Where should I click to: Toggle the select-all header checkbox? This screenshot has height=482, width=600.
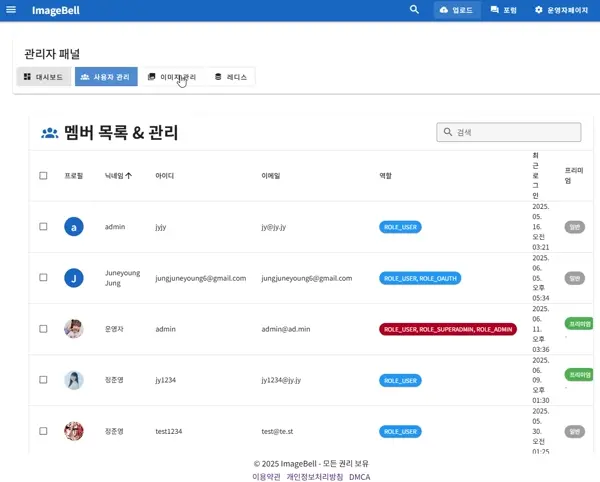point(43,176)
